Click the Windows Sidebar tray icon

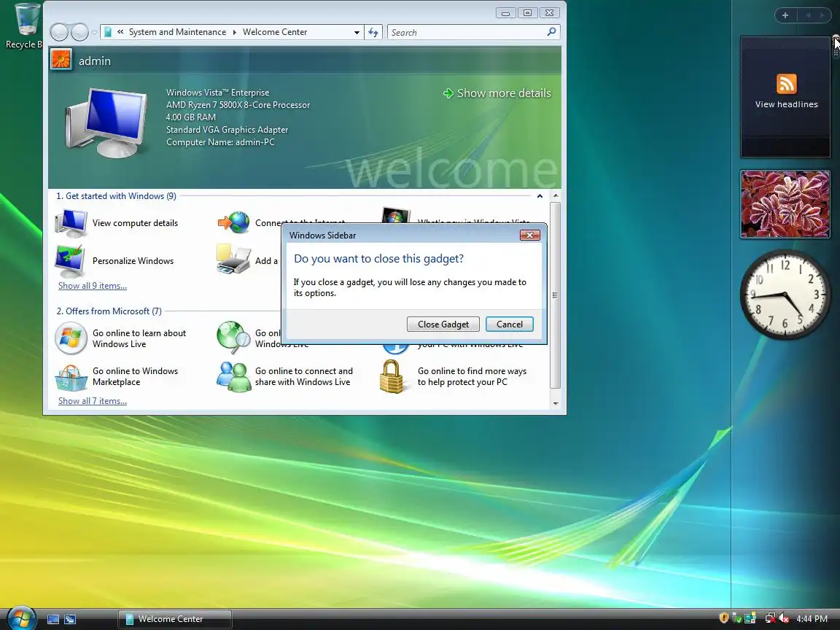[x=750, y=618]
